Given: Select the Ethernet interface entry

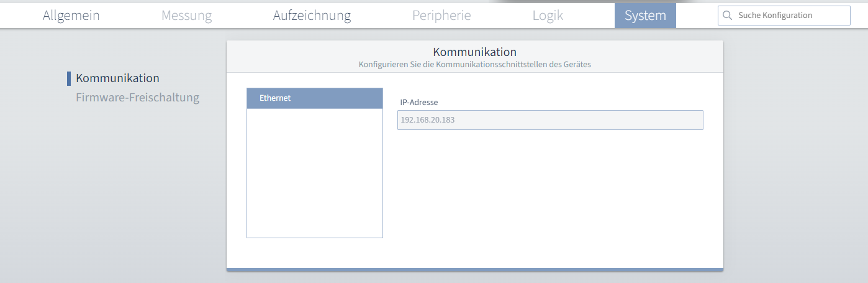Looking at the screenshot, I should tap(314, 98).
